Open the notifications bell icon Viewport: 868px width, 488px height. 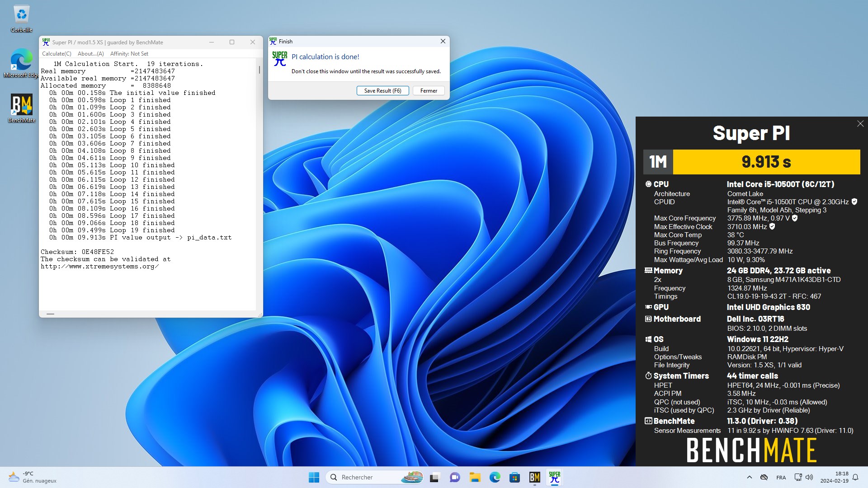coord(855,477)
